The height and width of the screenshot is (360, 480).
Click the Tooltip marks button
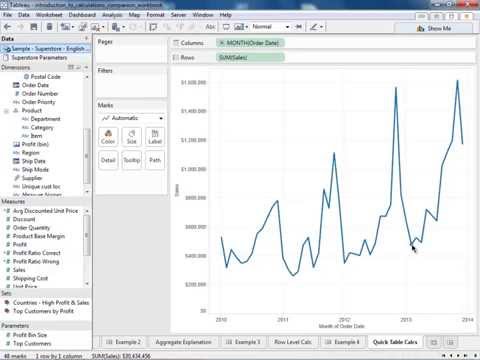coord(132,160)
